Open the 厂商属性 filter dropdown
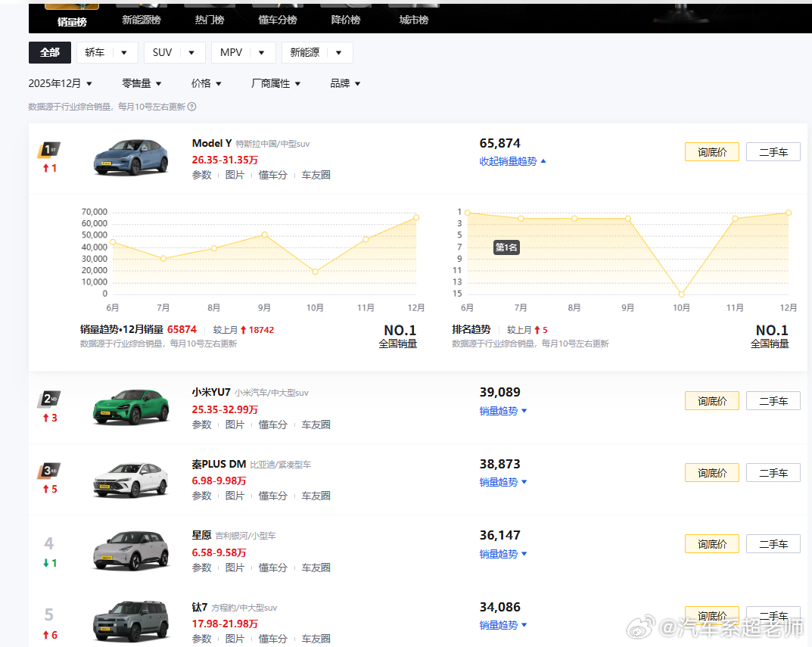 tap(276, 83)
